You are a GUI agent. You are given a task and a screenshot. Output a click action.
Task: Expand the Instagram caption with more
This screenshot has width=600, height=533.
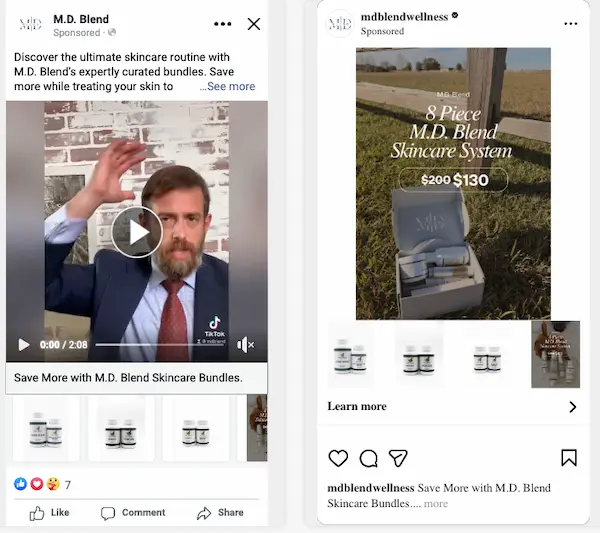click(x=436, y=504)
